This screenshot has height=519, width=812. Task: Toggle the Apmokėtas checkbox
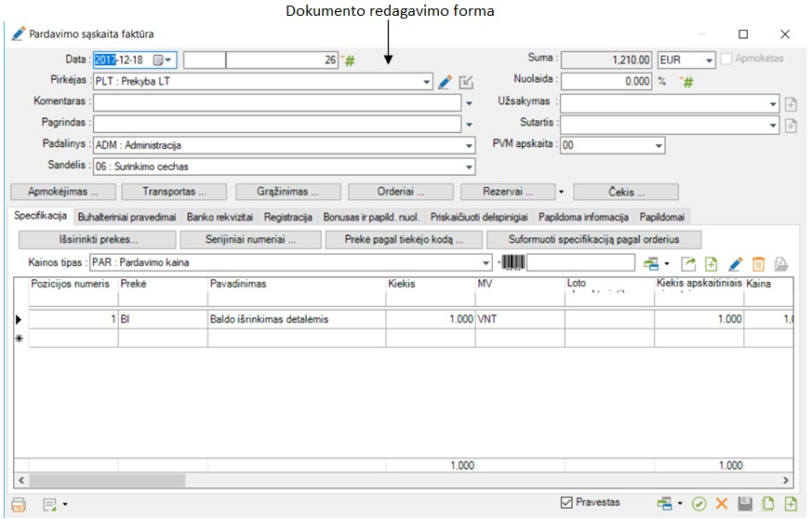[726, 60]
